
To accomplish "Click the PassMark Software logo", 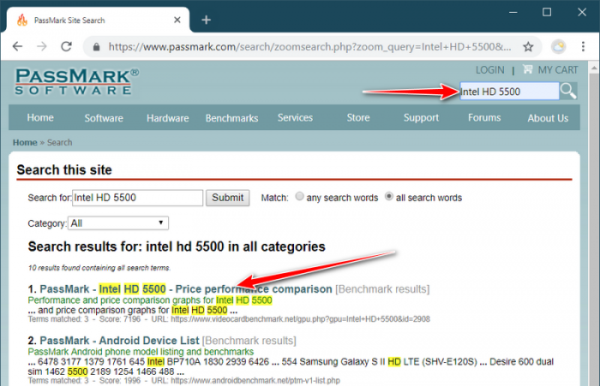I will coord(77,81).
